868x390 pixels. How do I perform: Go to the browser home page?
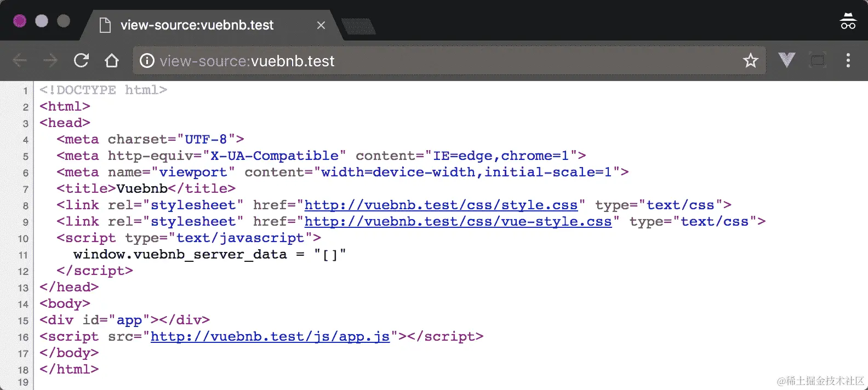pos(112,60)
